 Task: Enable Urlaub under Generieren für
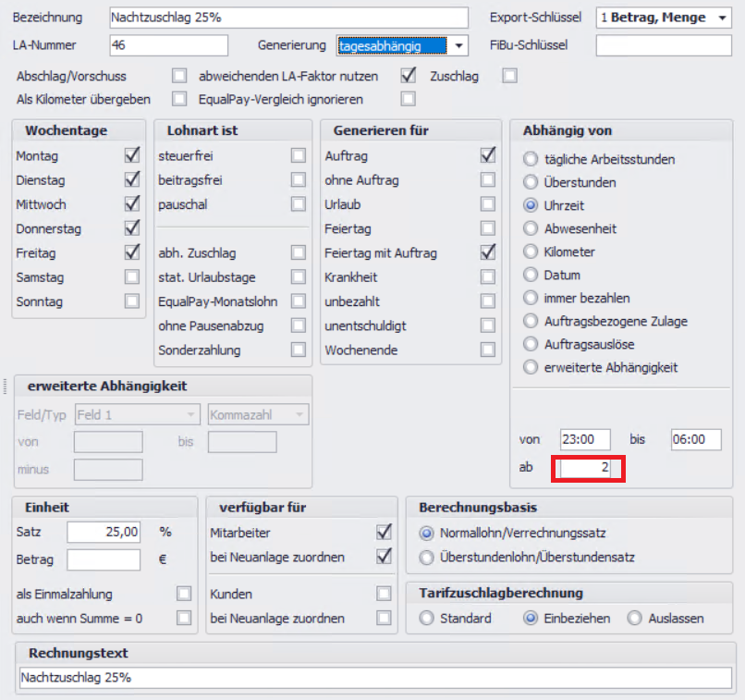click(x=487, y=204)
